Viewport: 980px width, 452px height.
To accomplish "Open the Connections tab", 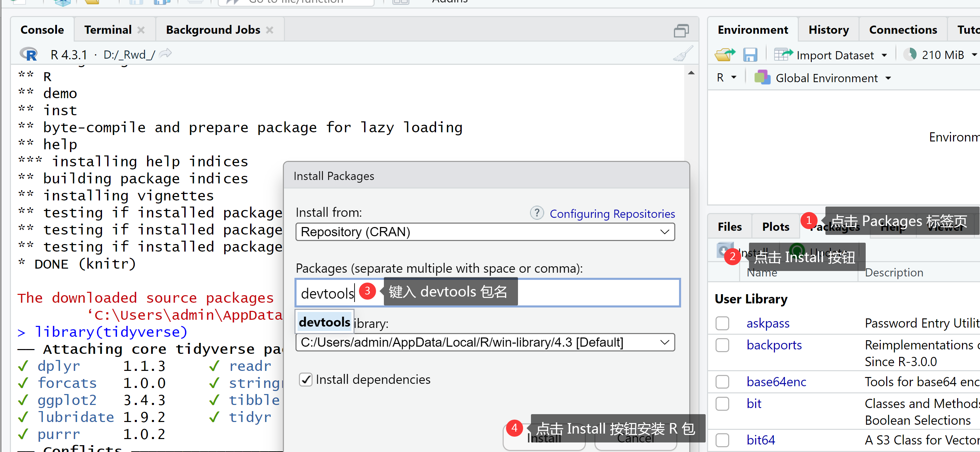I will pyautogui.click(x=903, y=30).
